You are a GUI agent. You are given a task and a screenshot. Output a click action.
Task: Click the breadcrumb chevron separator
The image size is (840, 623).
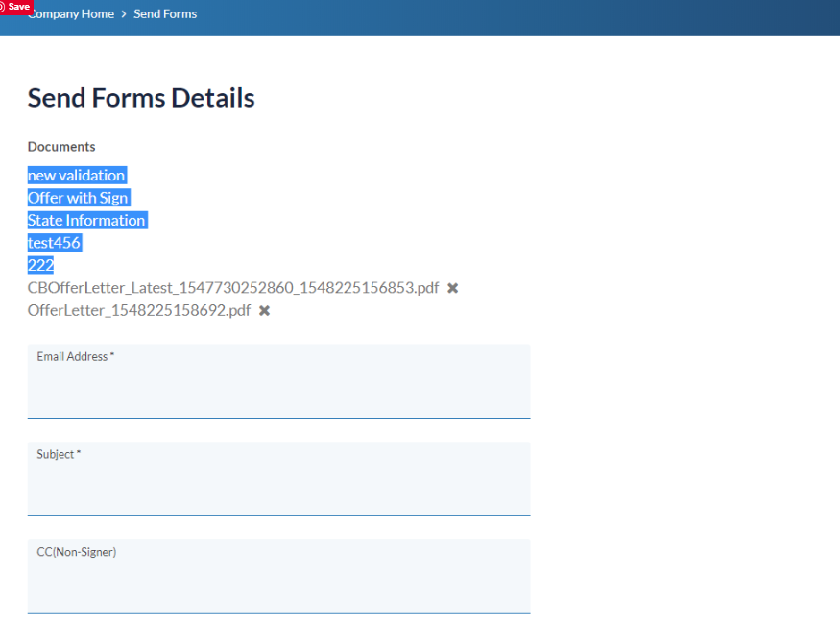[x=124, y=14]
